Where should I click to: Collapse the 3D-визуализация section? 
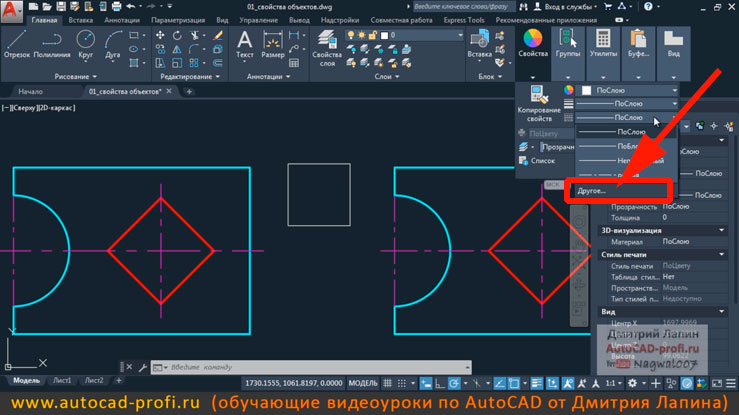click(721, 230)
